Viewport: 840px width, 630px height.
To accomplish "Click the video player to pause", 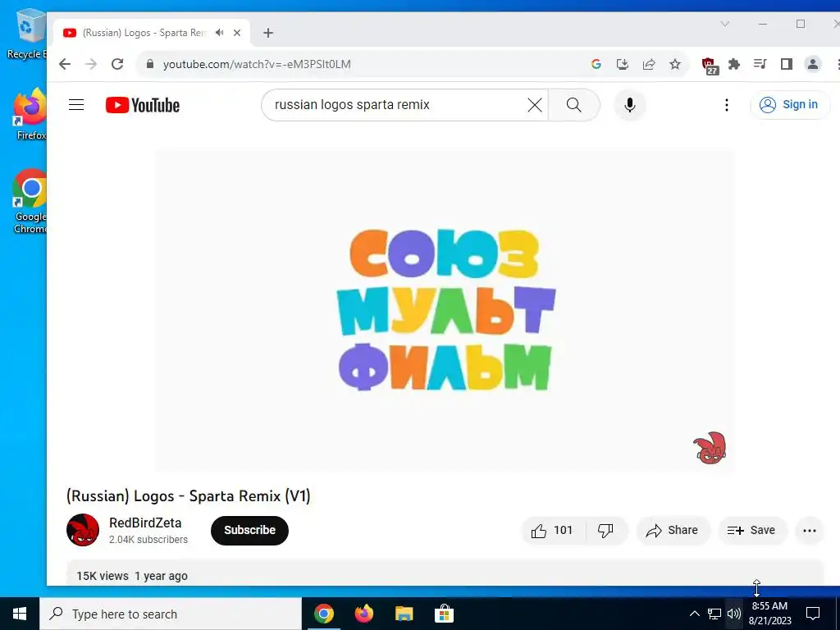I will [445, 311].
